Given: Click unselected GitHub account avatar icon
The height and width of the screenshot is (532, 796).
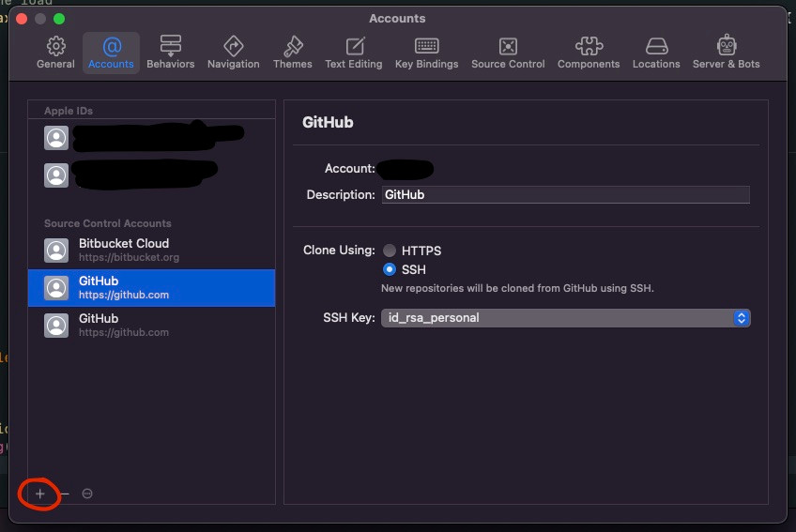Looking at the screenshot, I should pyautogui.click(x=56, y=326).
